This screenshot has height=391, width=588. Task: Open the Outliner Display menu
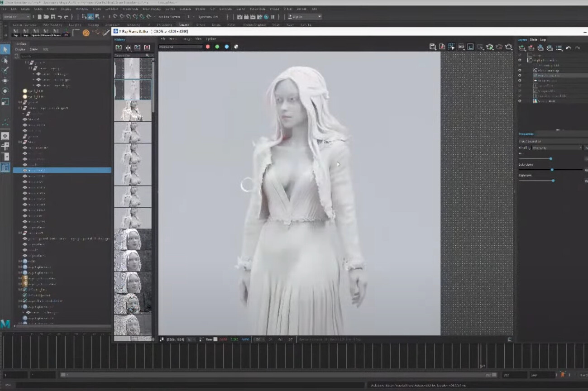point(20,49)
